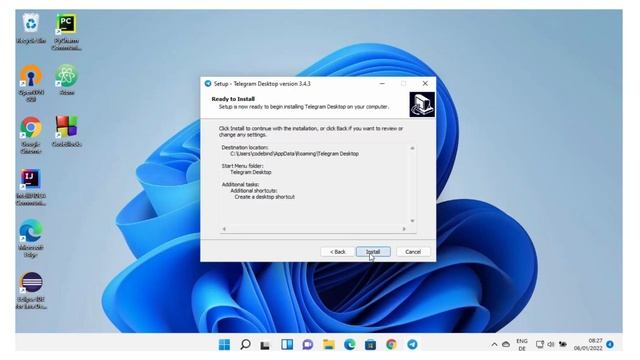Click the summary box down scroll arrow
This screenshot has width=640, height=360.
click(412, 221)
